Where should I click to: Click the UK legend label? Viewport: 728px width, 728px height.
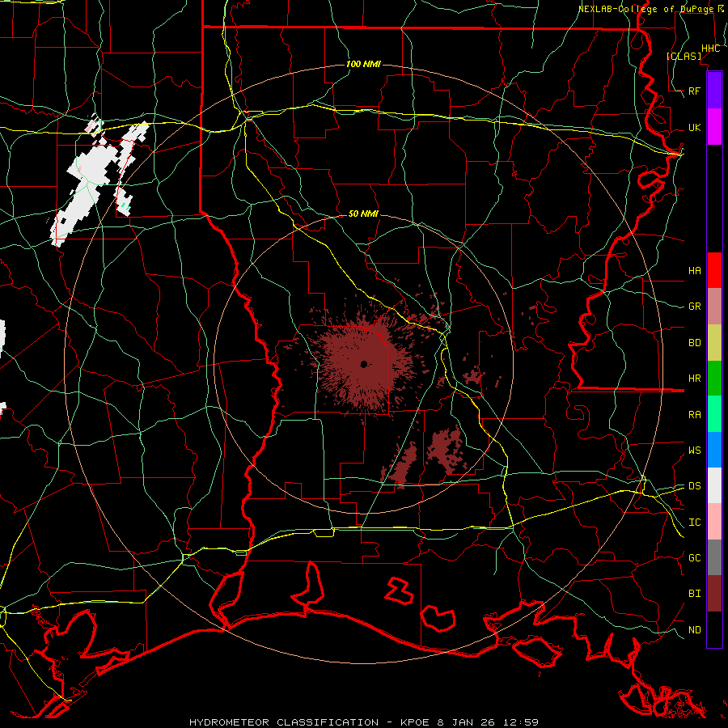694,127
